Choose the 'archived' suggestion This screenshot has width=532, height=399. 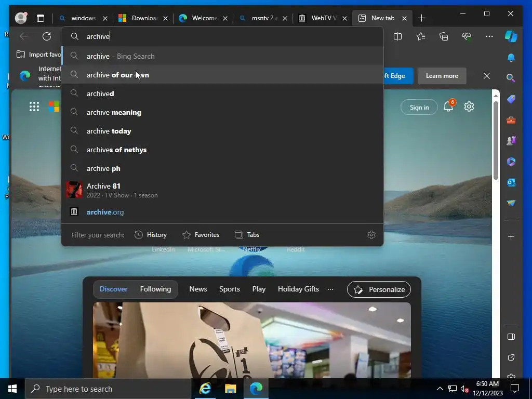pos(222,94)
